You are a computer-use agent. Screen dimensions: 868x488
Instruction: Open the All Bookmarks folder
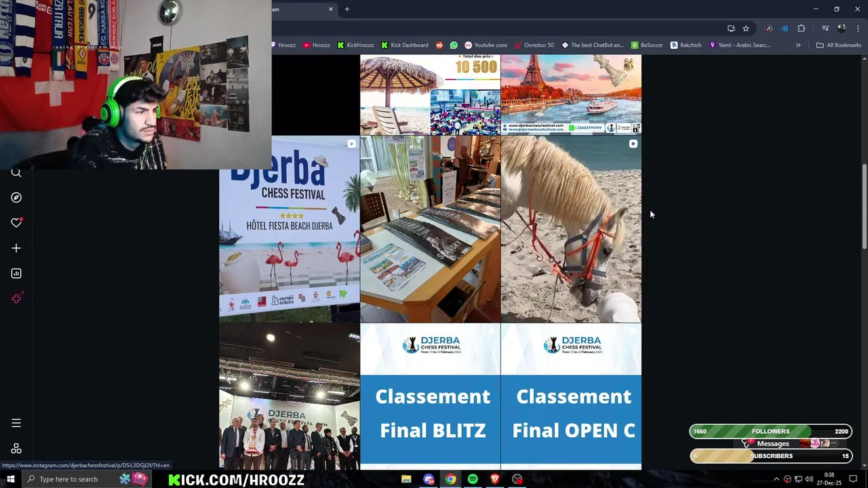[x=838, y=45]
